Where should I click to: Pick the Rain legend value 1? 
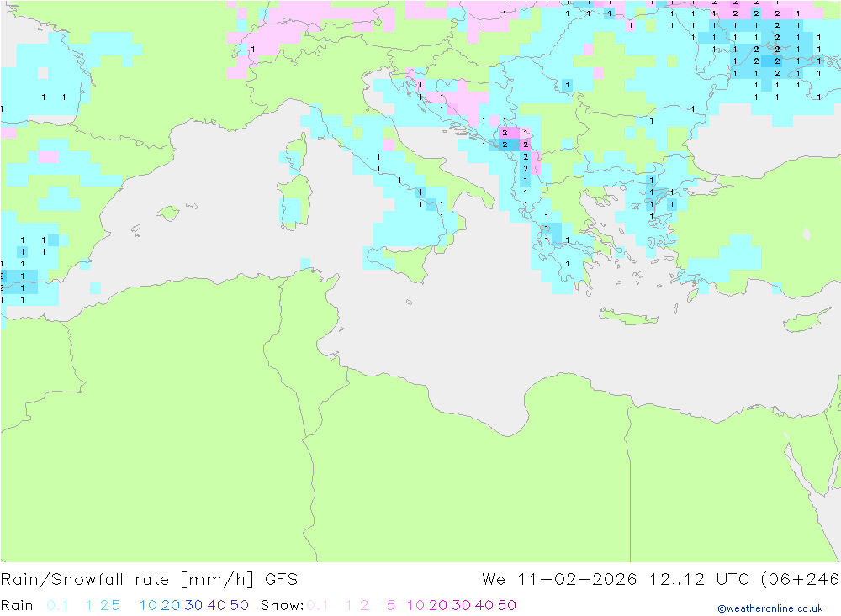point(89,605)
